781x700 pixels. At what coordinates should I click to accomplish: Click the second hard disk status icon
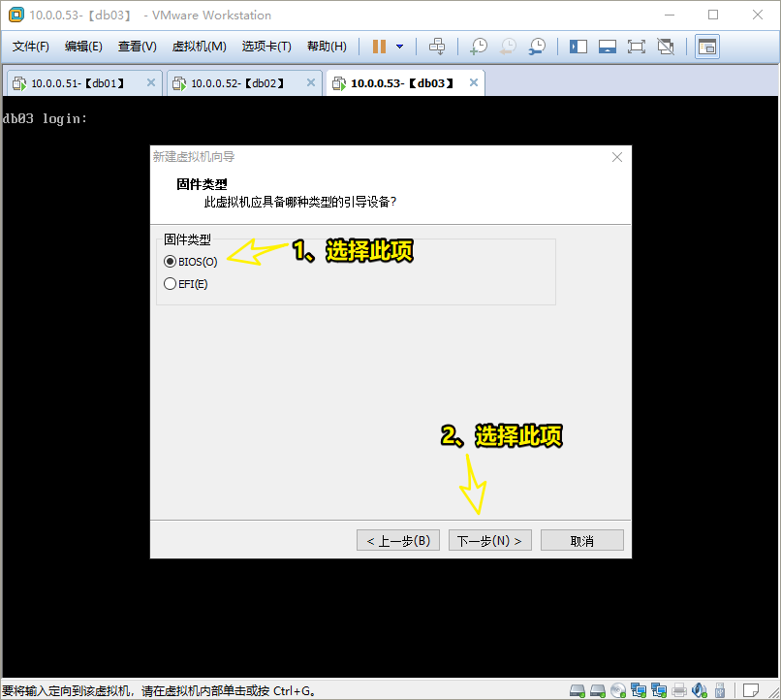[x=598, y=690]
